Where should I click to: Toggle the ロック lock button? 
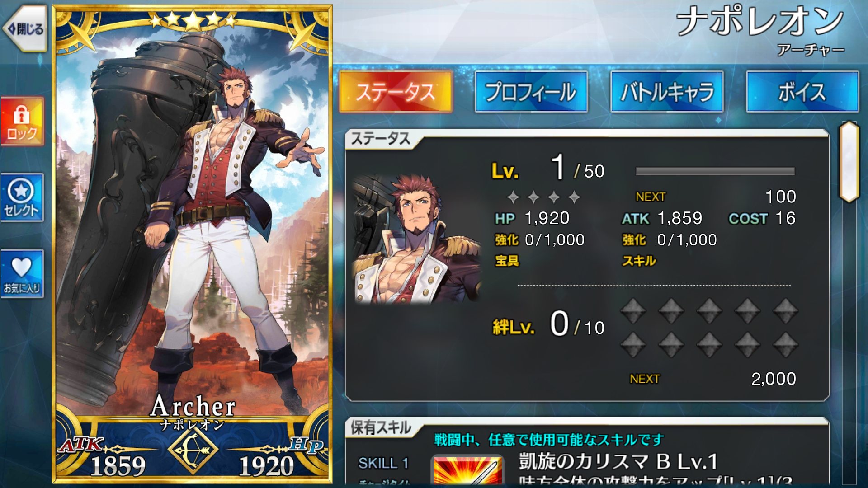22,122
